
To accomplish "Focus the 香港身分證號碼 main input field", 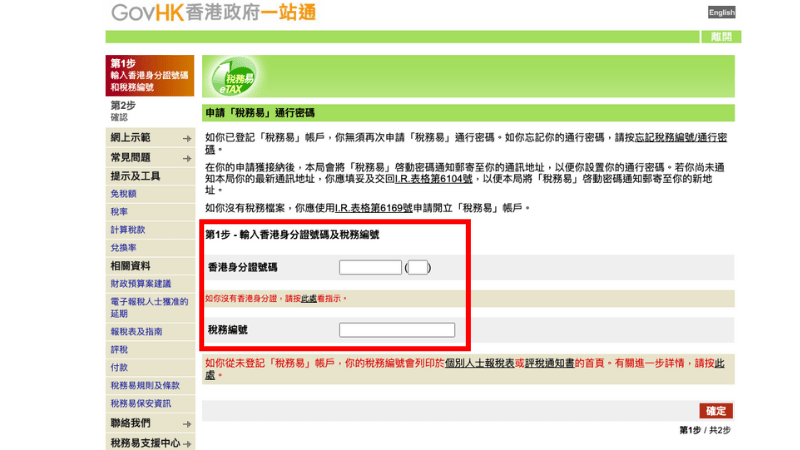I will pyautogui.click(x=370, y=267).
